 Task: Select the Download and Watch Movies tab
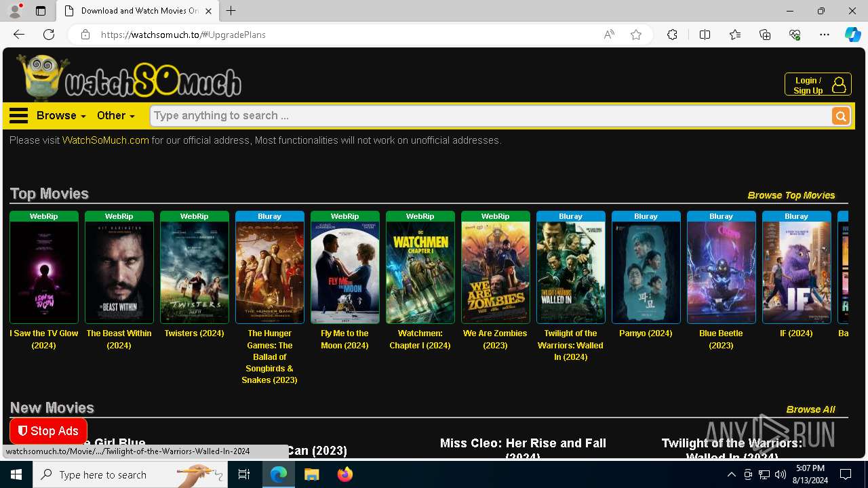pyautogui.click(x=138, y=11)
